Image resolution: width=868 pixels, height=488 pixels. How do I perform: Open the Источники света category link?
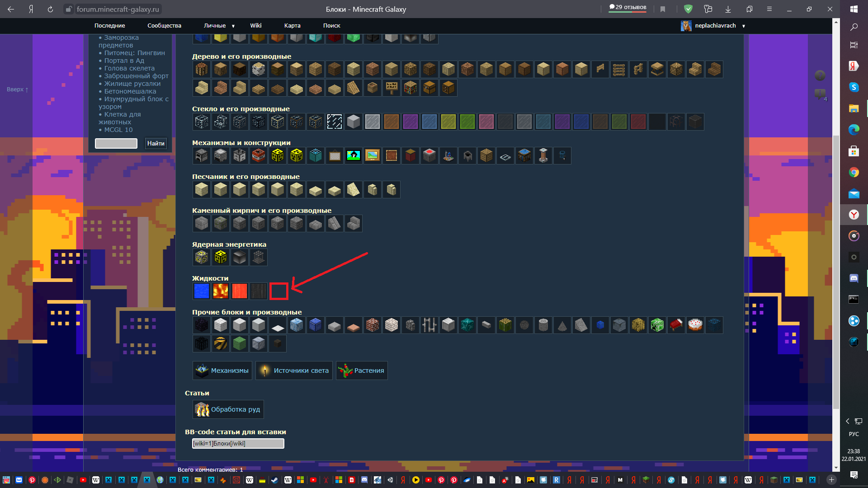(x=294, y=371)
